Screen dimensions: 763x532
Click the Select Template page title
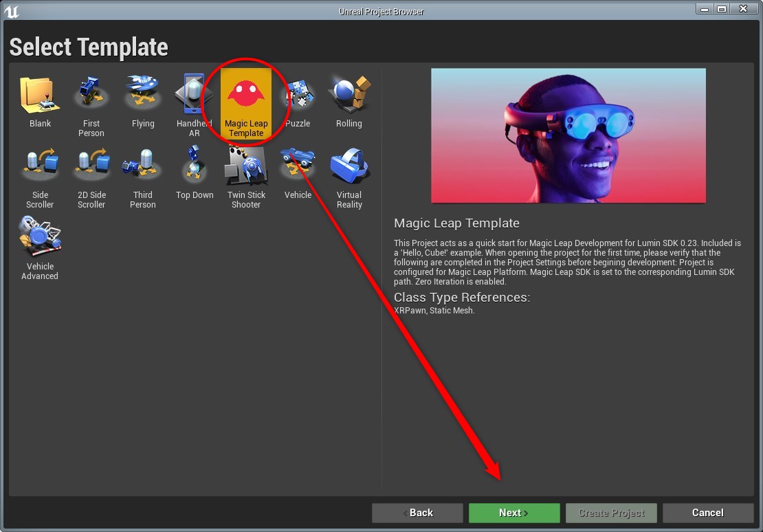89,47
